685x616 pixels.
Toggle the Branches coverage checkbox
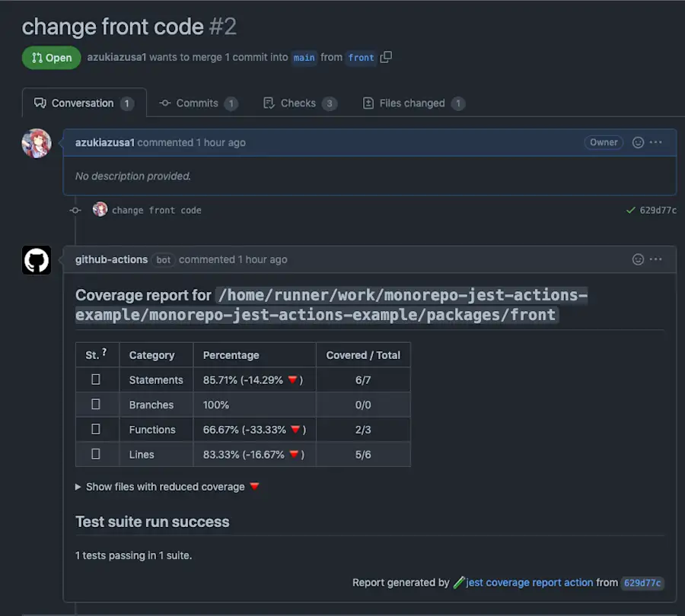pyautogui.click(x=96, y=404)
